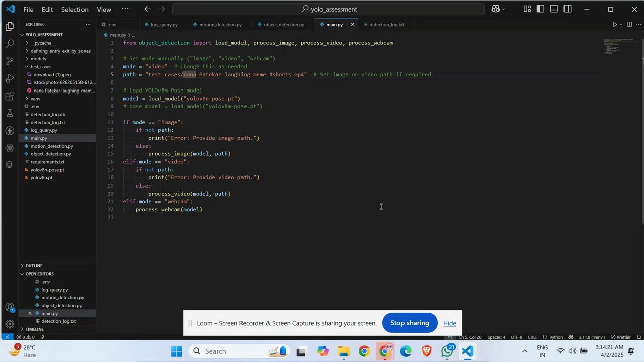Switch to the detection_log.txt tab

pyautogui.click(x=386, y=24)
